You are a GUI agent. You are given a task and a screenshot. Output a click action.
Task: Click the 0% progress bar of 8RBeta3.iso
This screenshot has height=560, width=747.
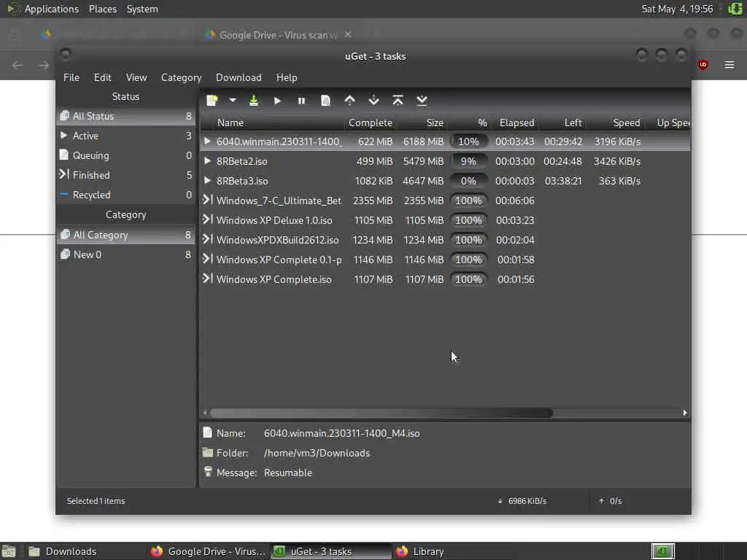pos(469,181)
